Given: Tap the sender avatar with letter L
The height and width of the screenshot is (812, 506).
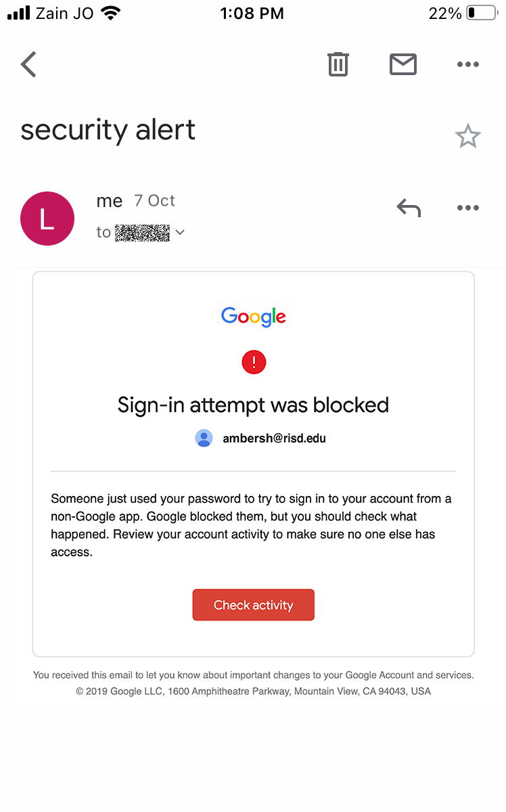Looking at the screenshot, I should [x=47, y=219].
